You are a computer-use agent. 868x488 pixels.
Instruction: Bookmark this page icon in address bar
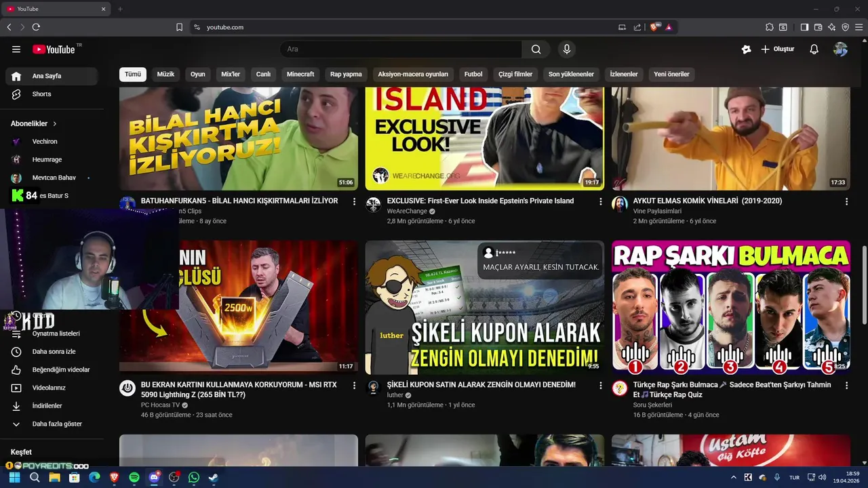(179, 27)
